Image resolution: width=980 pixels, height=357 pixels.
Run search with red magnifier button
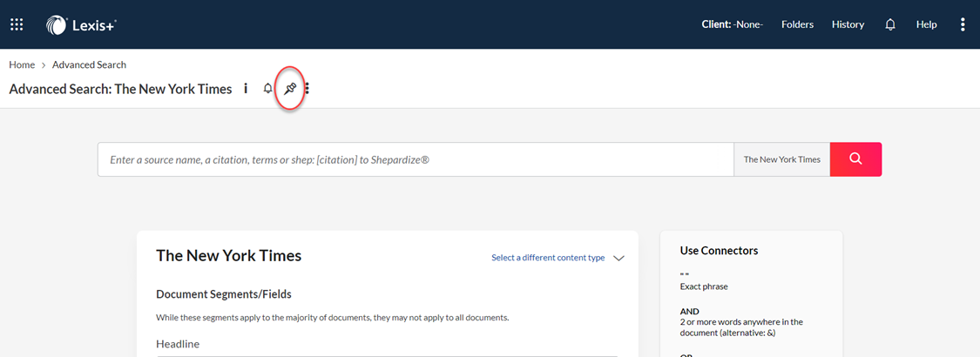pyautogui.click(x=855, y=159)
